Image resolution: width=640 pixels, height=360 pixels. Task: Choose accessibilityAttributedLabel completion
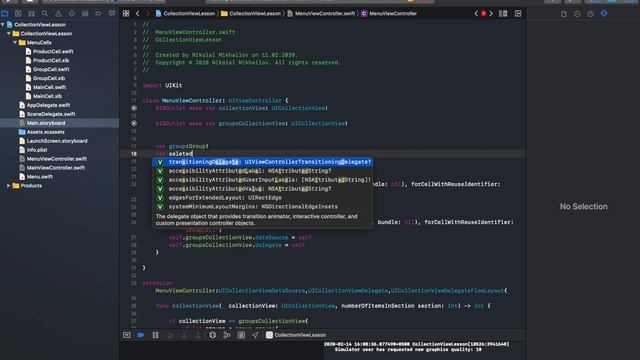point(262,171)
